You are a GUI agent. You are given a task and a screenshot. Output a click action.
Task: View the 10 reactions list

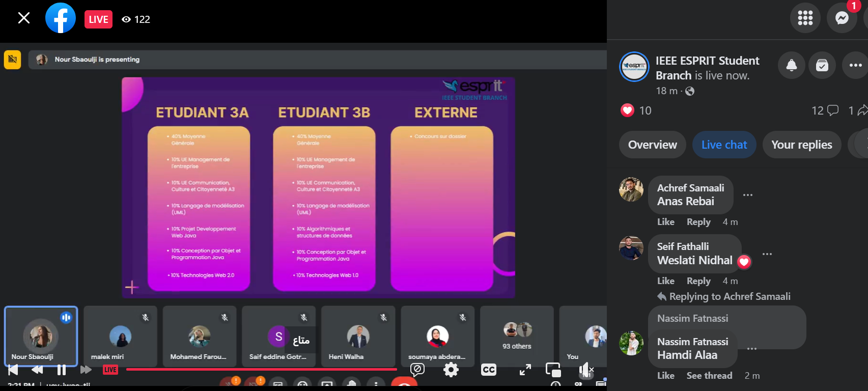point(636,110)
